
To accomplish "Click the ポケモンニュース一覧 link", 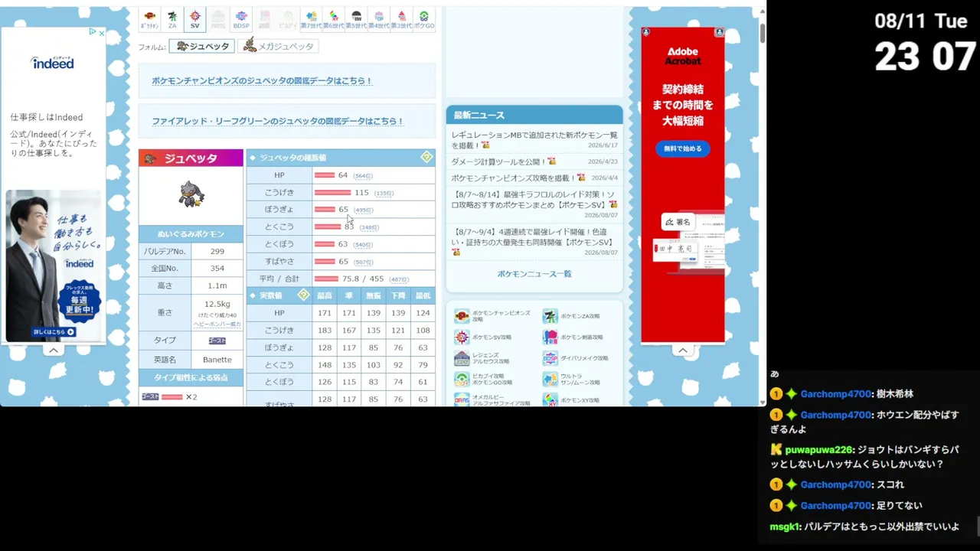I will (x=534, y=273).
